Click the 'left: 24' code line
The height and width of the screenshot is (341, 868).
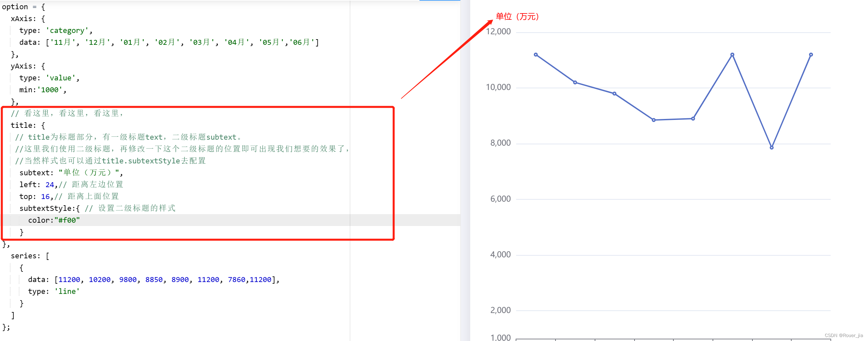pos(71,185)
